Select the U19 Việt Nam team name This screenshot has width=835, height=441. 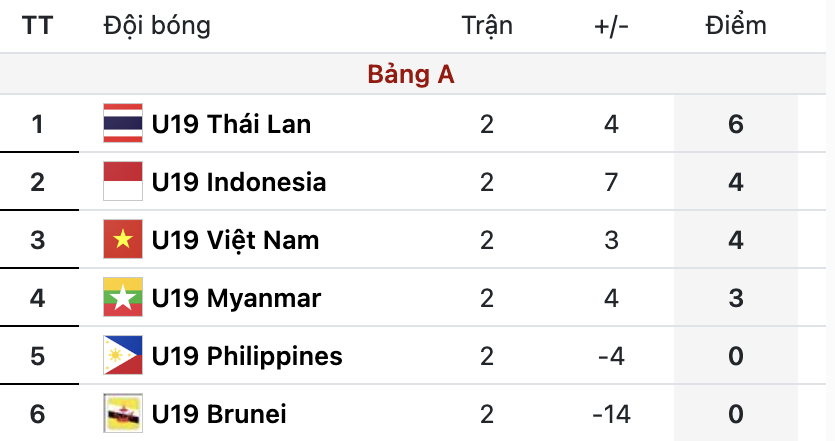click(x=235, y=240)
